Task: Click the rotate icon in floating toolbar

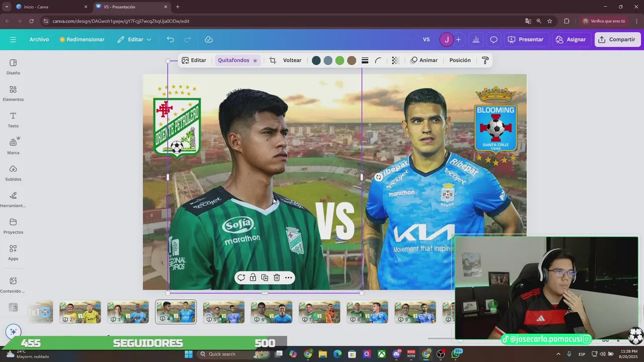Action: [x=241, y=278]
